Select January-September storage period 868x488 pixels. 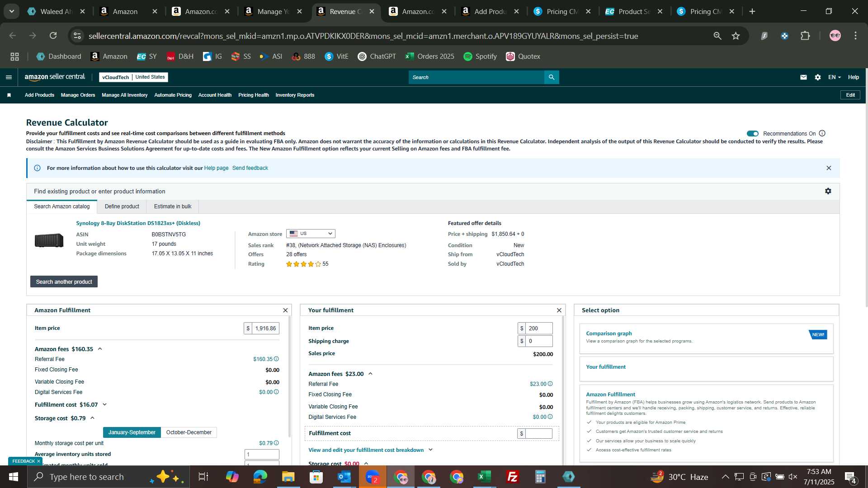tap(132, 432)
